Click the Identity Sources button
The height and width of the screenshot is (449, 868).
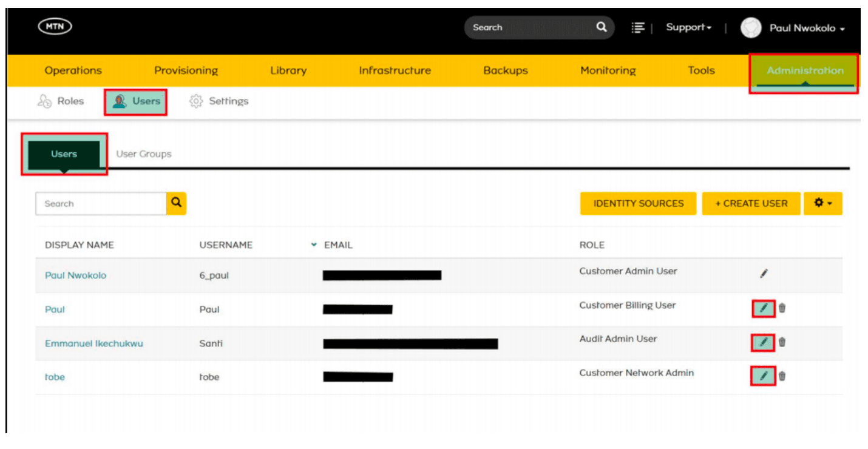(639, 203)
